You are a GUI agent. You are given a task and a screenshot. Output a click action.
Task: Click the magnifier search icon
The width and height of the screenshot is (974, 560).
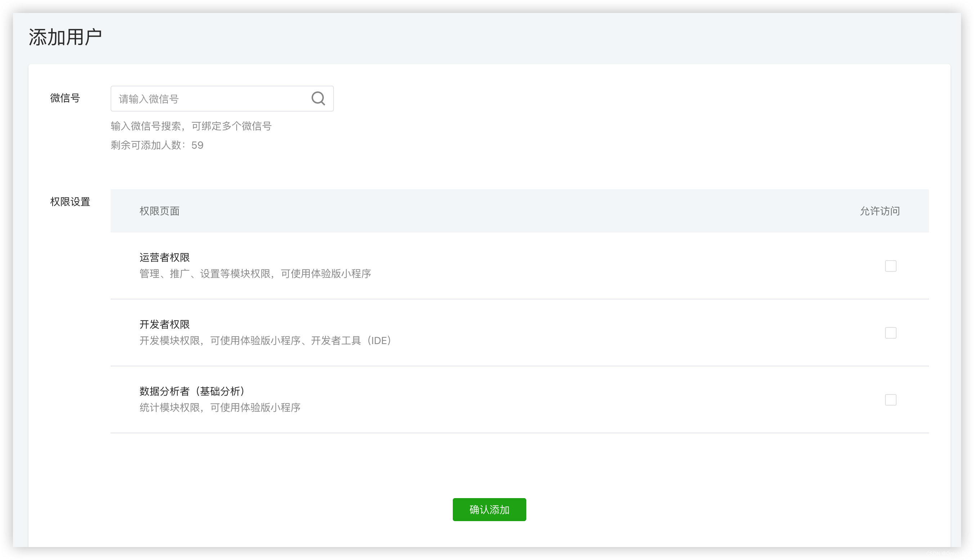pos(318,99)
